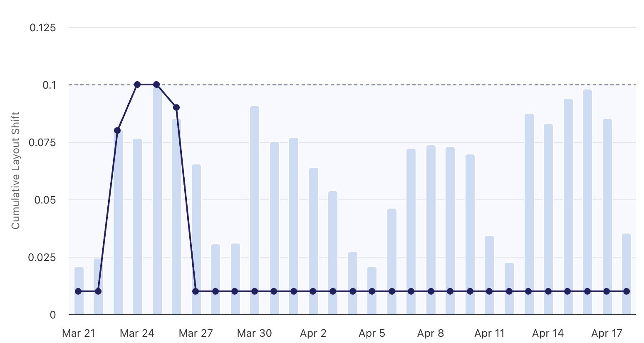The width and height of the screenshot is (644, 343).
Task: Select the Mar 30 bar
Action: pos(255,200)
